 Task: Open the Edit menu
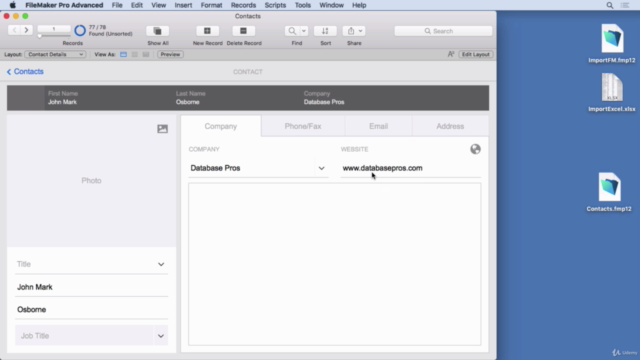click(137, 5)
